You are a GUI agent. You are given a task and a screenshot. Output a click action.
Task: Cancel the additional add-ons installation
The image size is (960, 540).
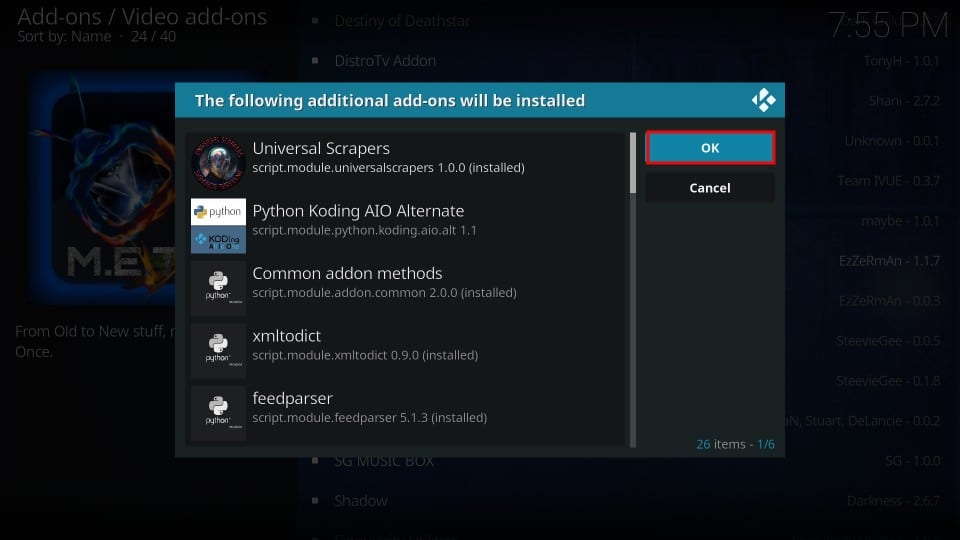709,188
